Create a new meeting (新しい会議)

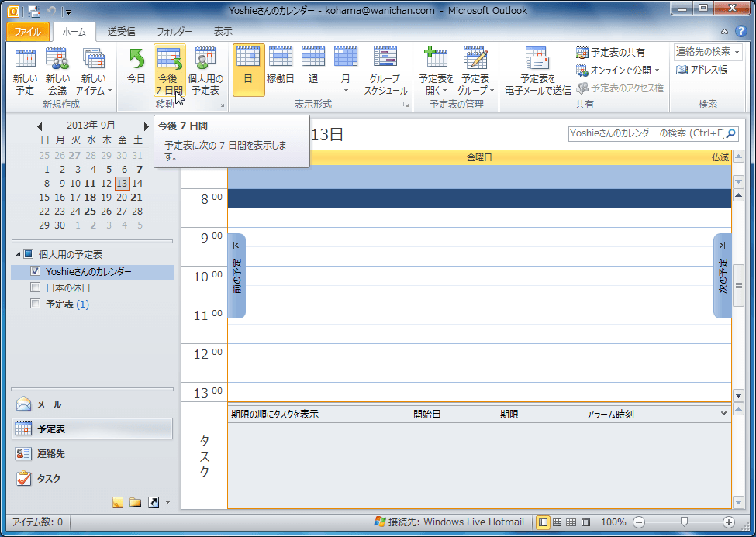click(57, 71)
